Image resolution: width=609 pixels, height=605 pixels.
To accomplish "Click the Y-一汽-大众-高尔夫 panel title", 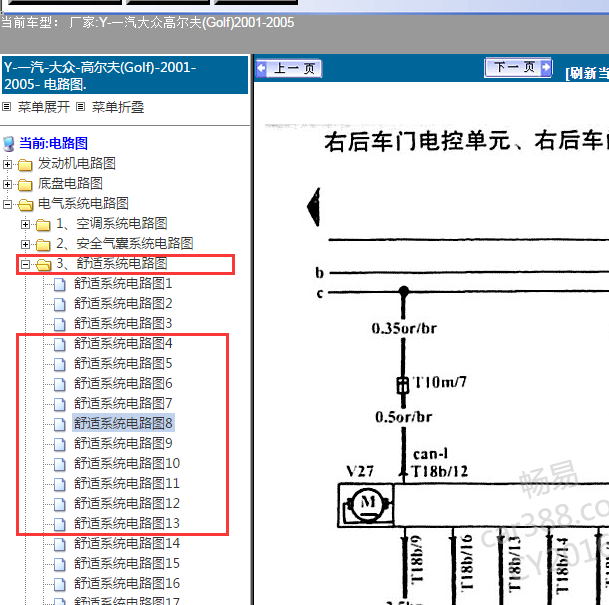I will point(125,75).
